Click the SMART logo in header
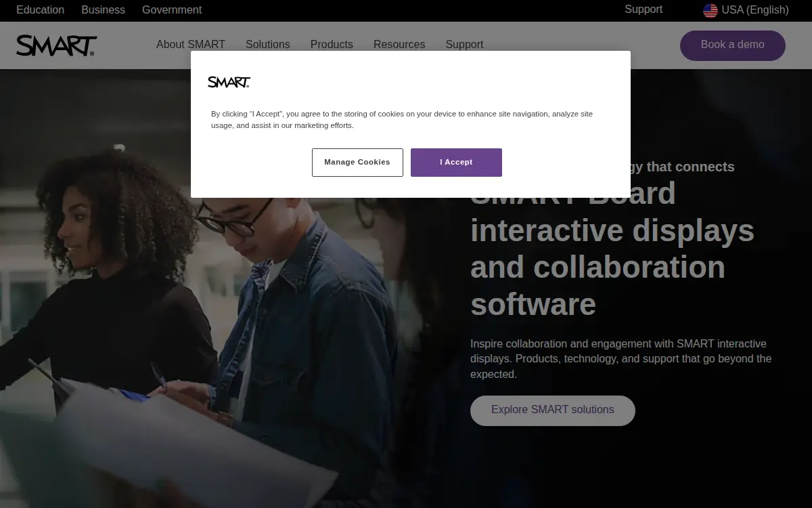The height and width of the screenshot is (508, 812). click(57, 45)
